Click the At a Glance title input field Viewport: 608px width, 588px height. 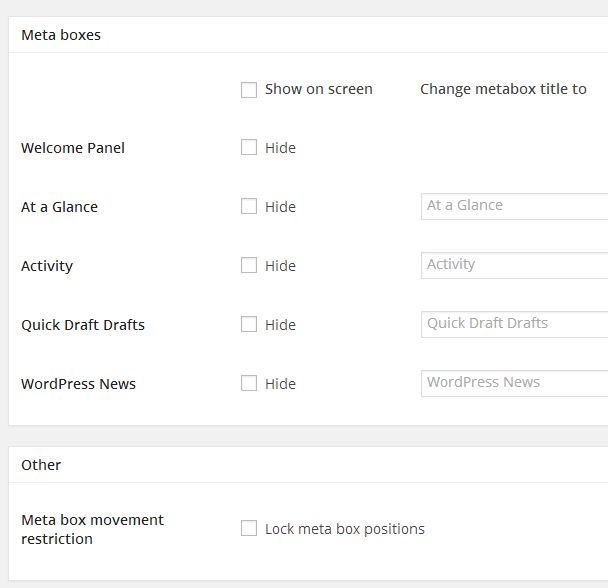point(514,206)
